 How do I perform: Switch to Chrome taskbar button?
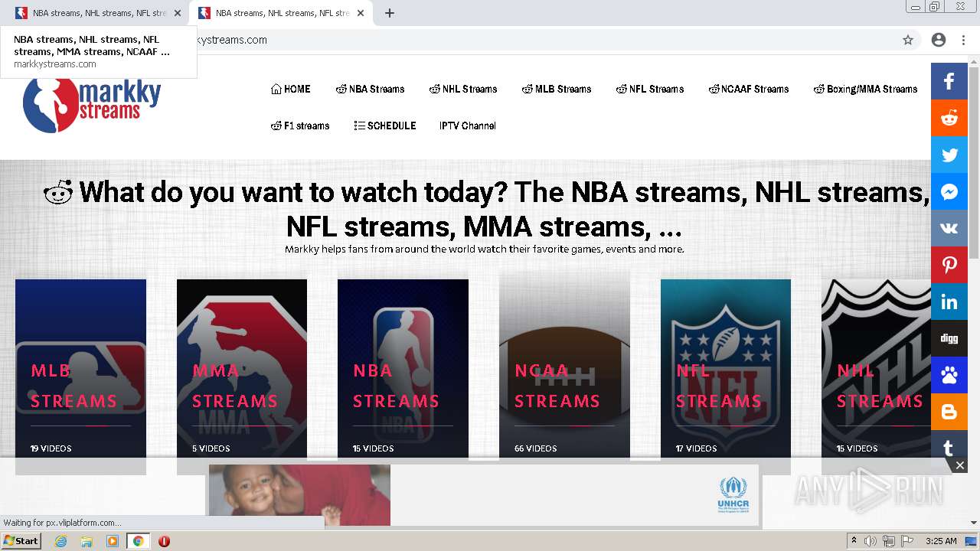pyautogui.click(x=138, y=541)
